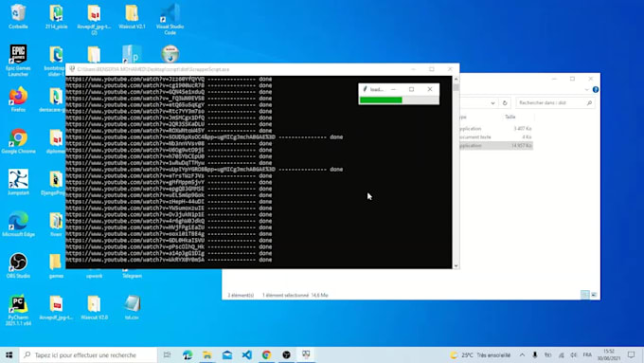Click the volume icon in system tray
Screen dimensions: 644x363
574,354
